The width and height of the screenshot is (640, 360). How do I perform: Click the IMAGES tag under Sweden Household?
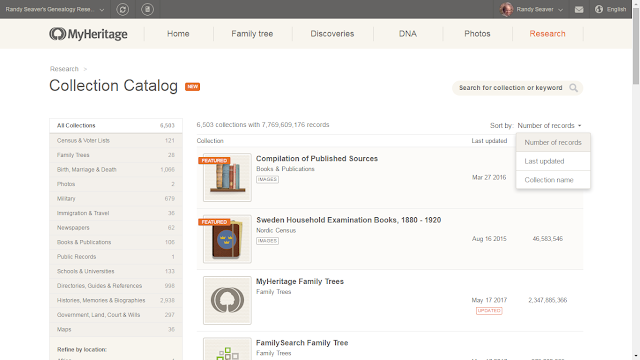tap(267, 241)
